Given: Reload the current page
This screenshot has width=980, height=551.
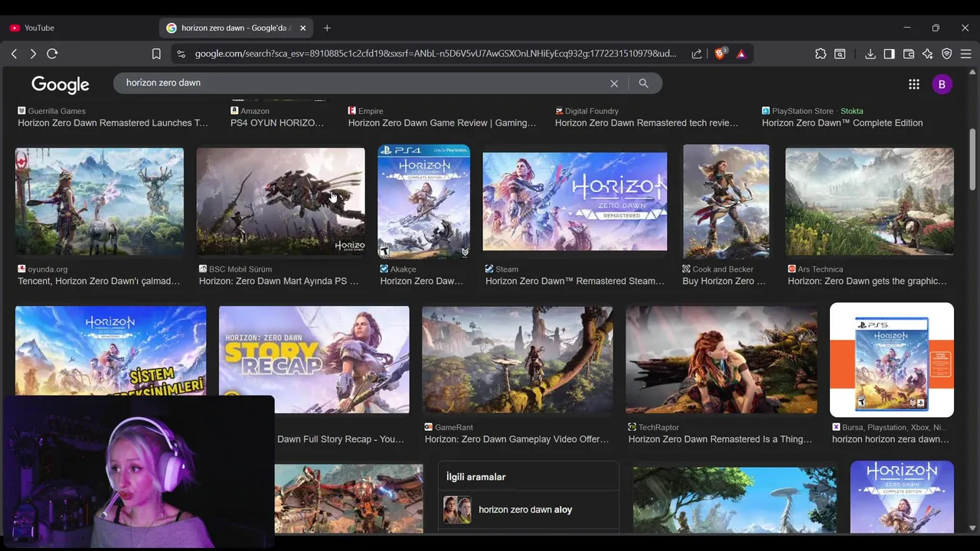Looking at the screenshot, I should pyautogui.click(x=52, y=54).
